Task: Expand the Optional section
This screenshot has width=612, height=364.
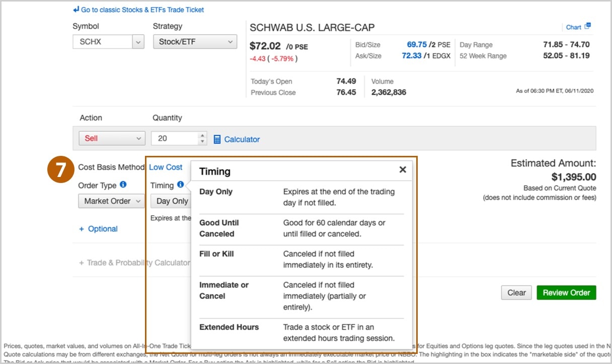Action: coord(98,229)
